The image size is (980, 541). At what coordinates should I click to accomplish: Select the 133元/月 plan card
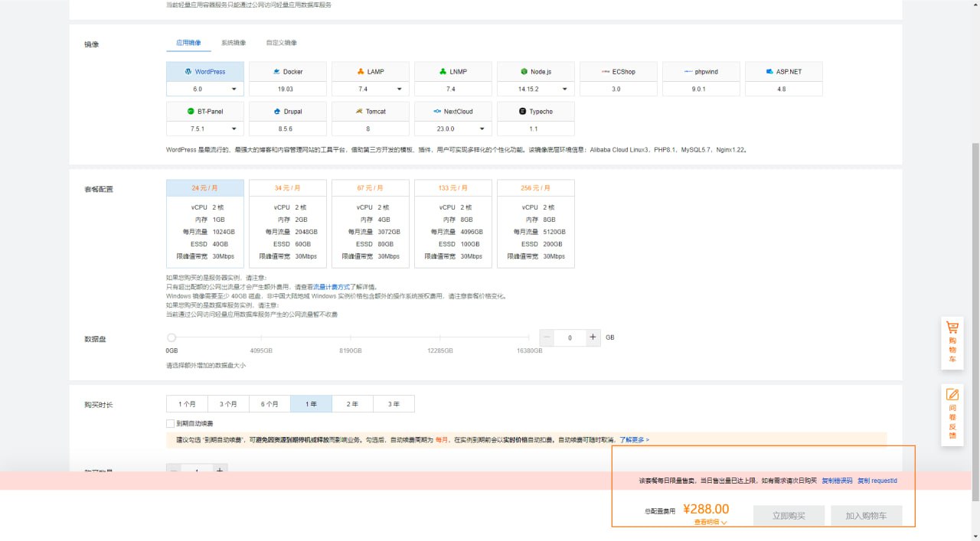click(x=453, y=224)
